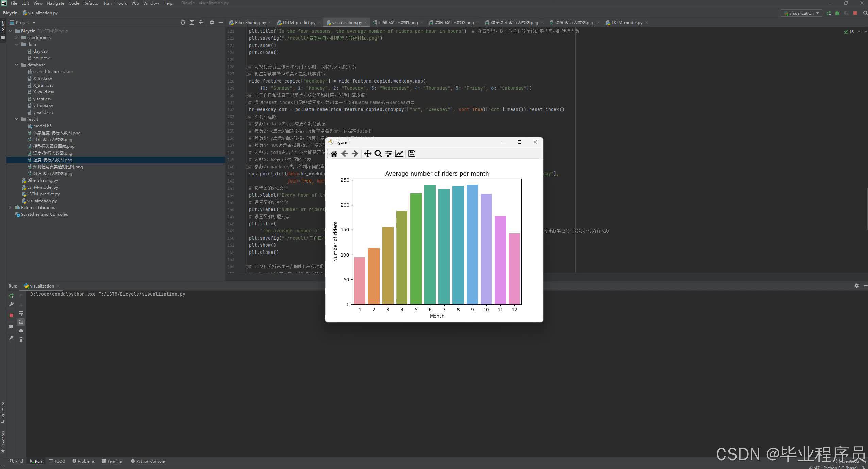The width and height of the screenshot is (868, 469).
Task: Open Edit axis and curve parameters icon
Action: click(x=399, y=154)
